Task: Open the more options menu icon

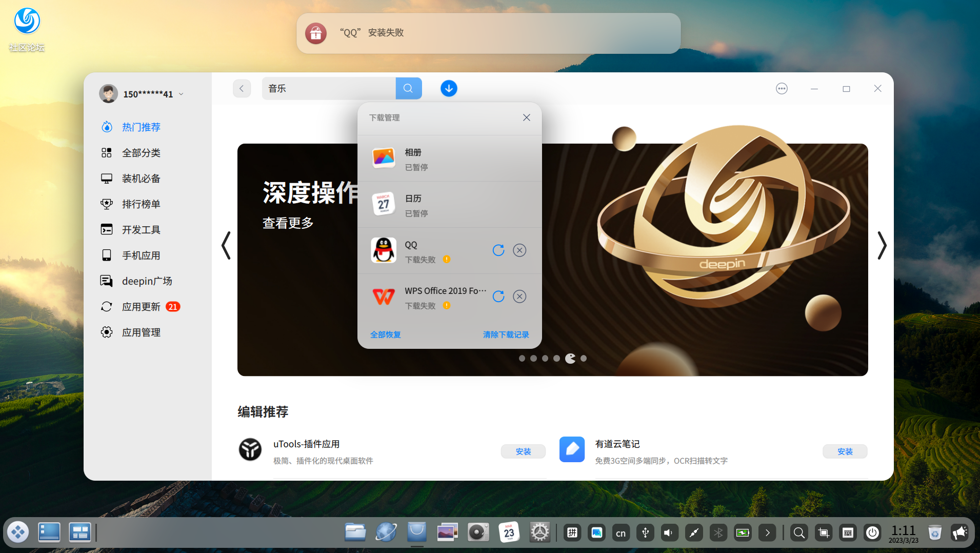Action: 781,88
